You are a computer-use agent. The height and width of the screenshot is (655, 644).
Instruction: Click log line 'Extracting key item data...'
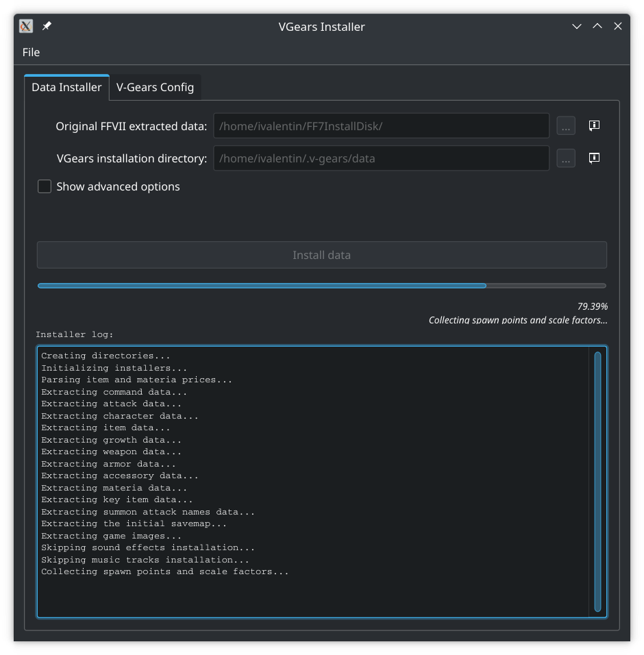(x=117, y=499)
